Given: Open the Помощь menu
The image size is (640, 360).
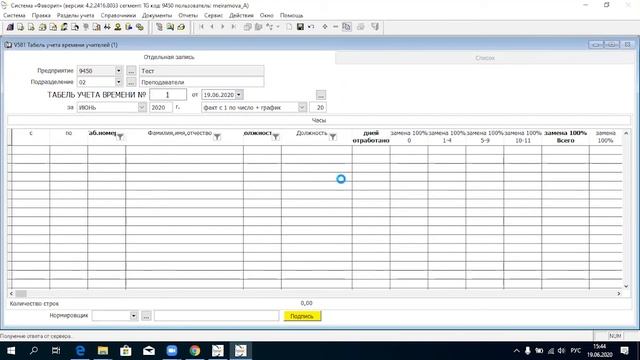Looking at the screenshot, I should point(291,15).
